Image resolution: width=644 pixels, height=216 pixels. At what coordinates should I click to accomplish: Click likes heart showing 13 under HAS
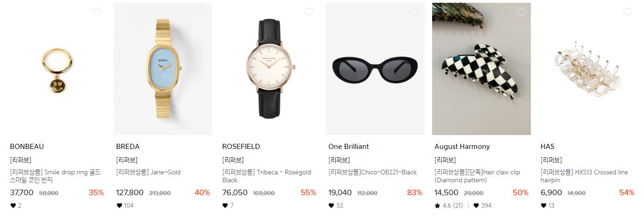coord(544,206)
